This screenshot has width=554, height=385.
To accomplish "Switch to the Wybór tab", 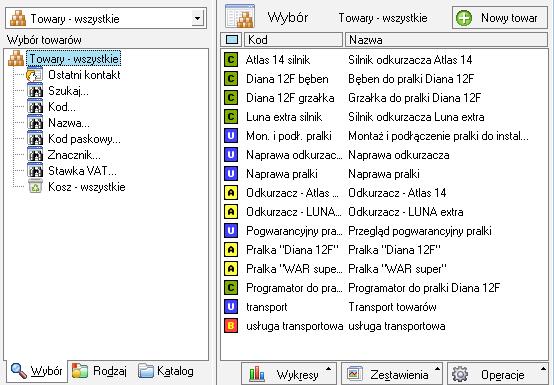I will click(x=37, y=371).
